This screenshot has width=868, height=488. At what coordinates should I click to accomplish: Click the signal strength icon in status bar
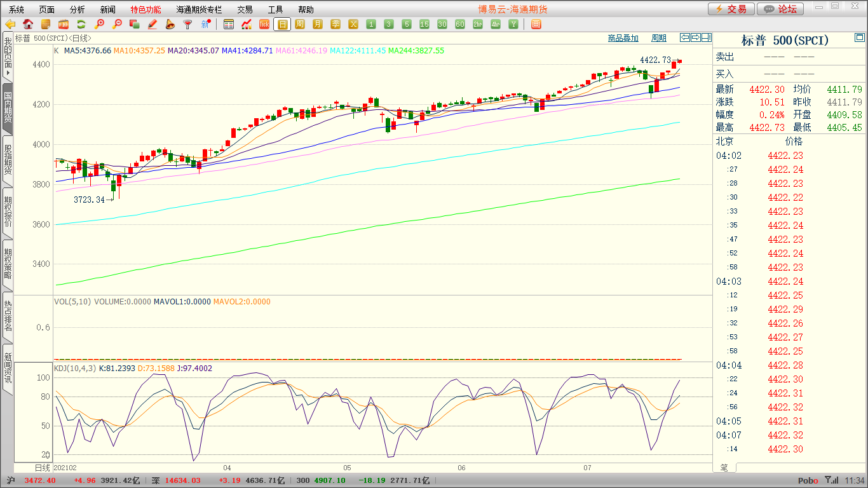click(x=831, y=480)
